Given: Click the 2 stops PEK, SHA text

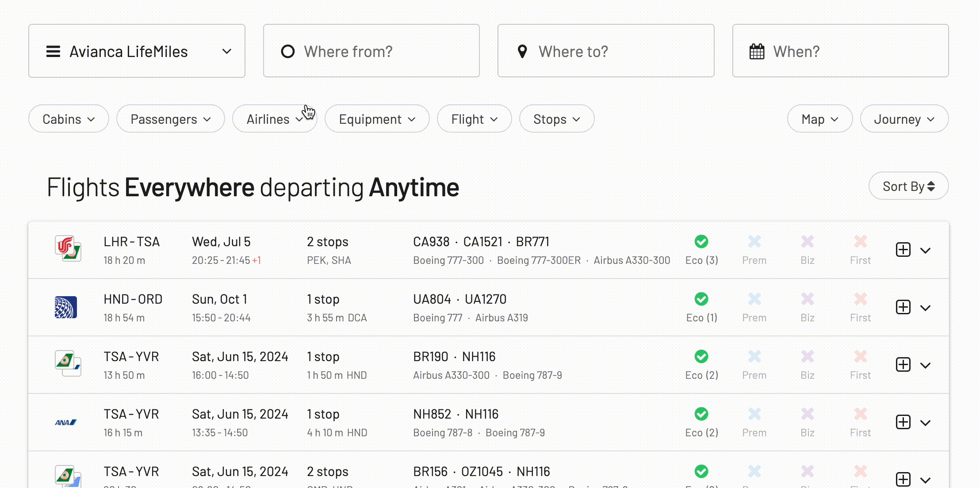Looking at the screenshot, I should click(329, 251).
